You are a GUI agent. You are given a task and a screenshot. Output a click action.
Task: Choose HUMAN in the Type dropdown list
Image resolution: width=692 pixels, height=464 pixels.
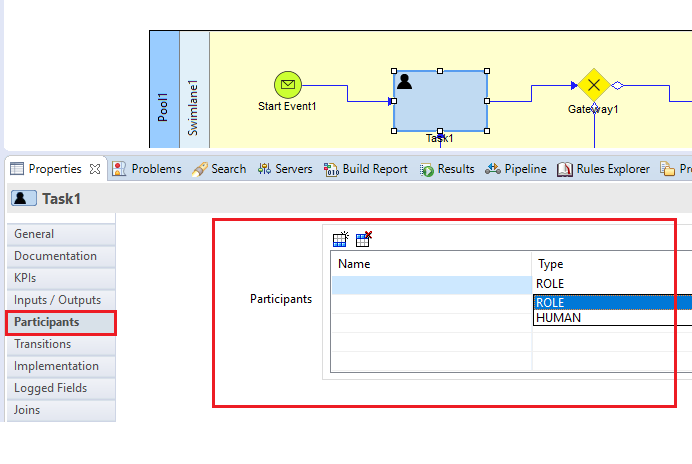tap(613, 318)
